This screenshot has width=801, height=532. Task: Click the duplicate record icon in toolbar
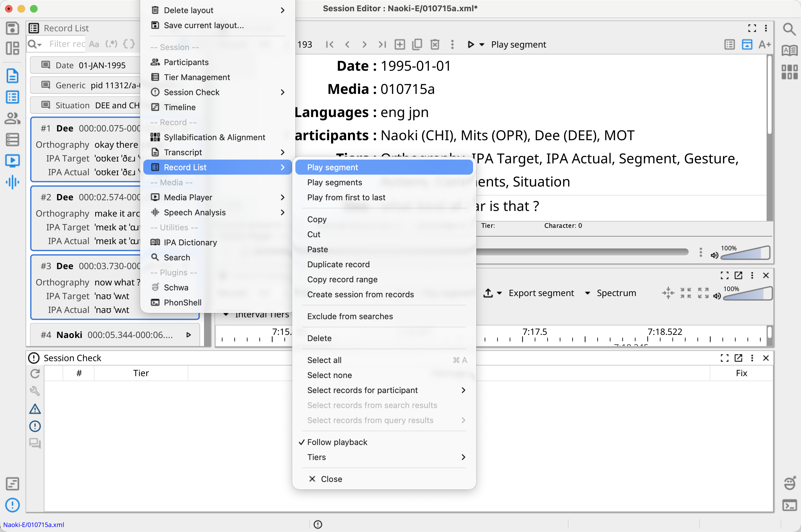(x=417, y=44)
